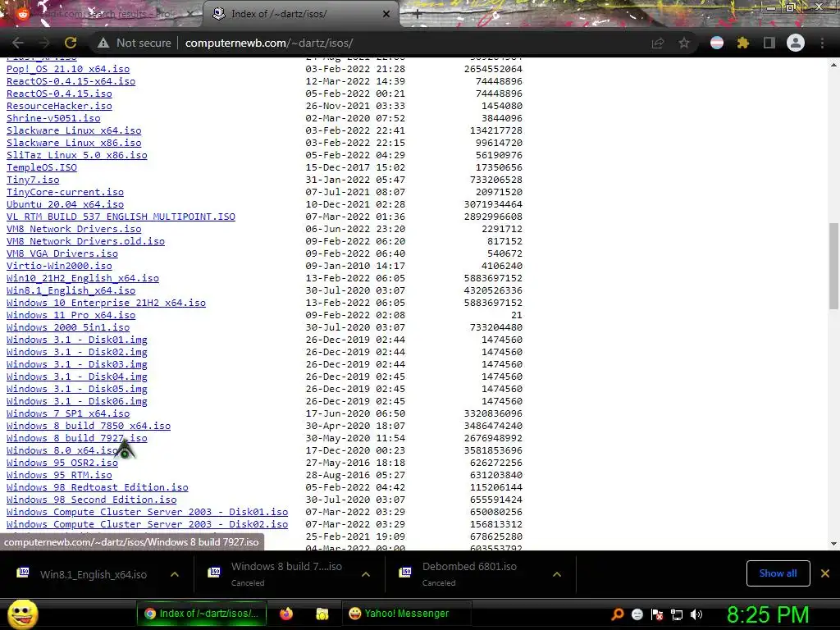
Task: Click the 8:25 PM taskbar clock
Action: [x=768, y=614]
